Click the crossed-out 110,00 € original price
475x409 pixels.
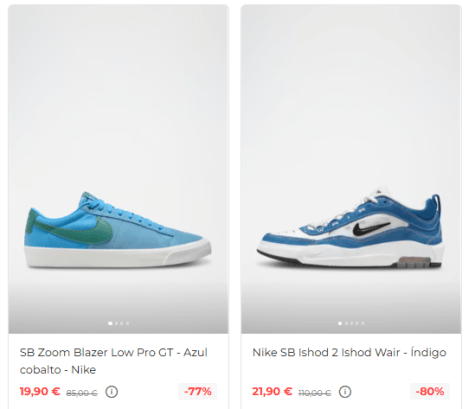(x=314, y=393)
